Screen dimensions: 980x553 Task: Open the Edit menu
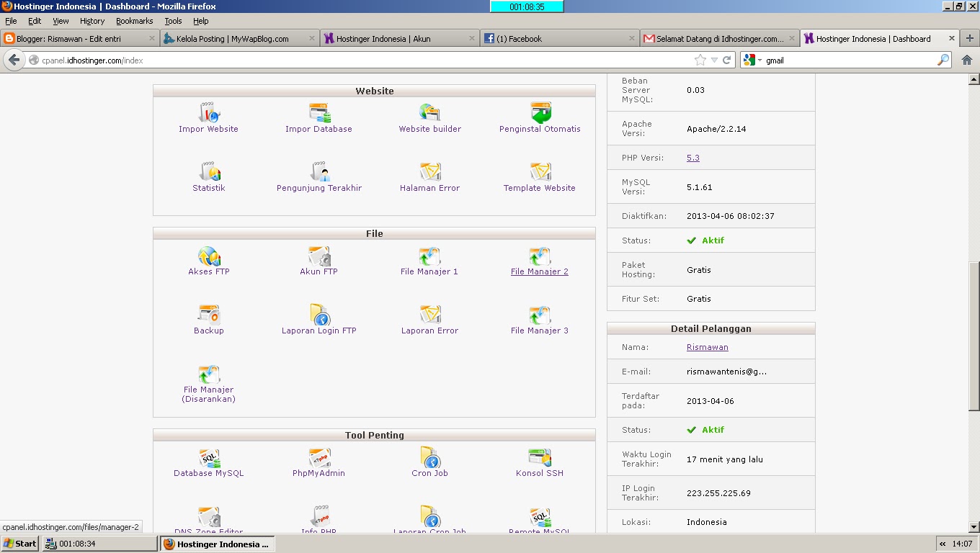pos(35,21)
